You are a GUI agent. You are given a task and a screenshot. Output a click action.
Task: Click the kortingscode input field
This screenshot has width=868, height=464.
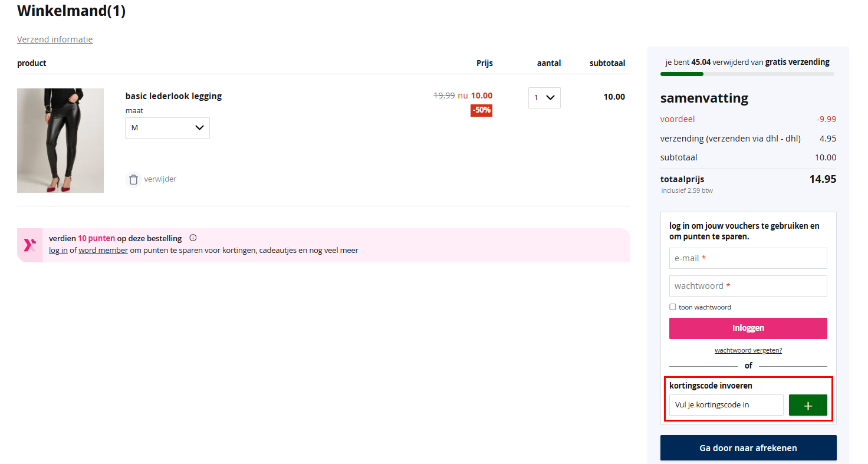(726, 405)
